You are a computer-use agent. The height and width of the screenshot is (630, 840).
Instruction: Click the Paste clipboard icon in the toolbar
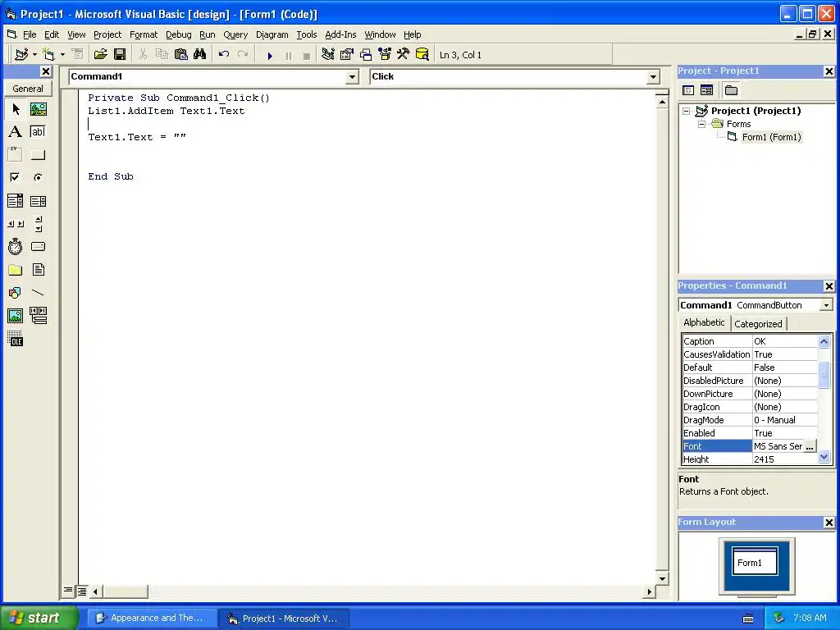(x=181, y=55)
